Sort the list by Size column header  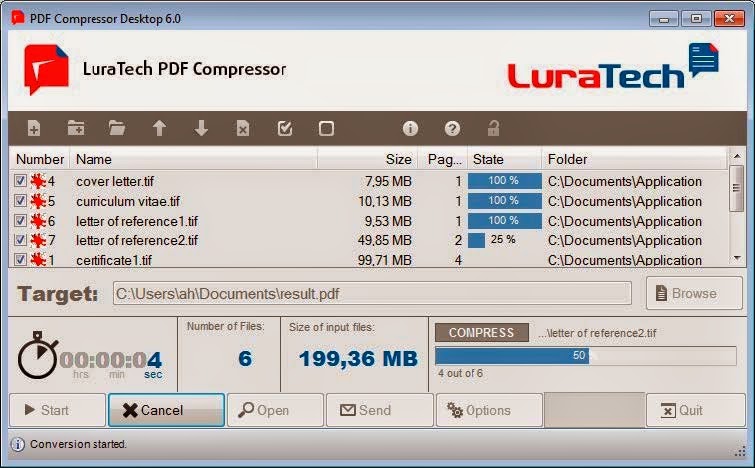[x=368, y=159]
